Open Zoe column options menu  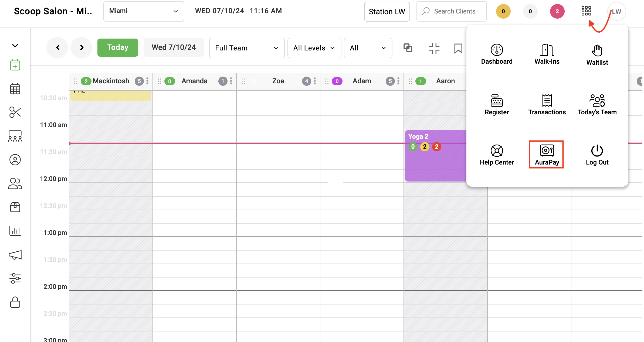[315, 81]
